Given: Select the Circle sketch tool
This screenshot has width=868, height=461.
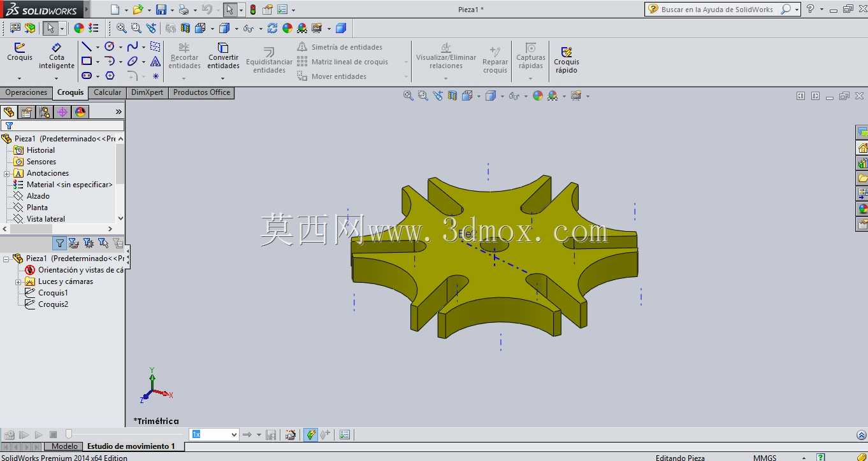Looking at the screenshot, I should click(110, 47).
